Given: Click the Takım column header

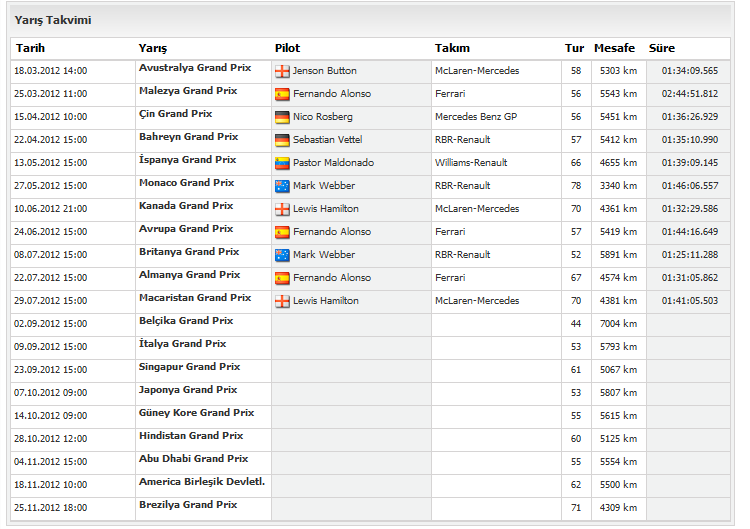Looking at the screenshot, I should pyautogui.click(x=452, y=48).
